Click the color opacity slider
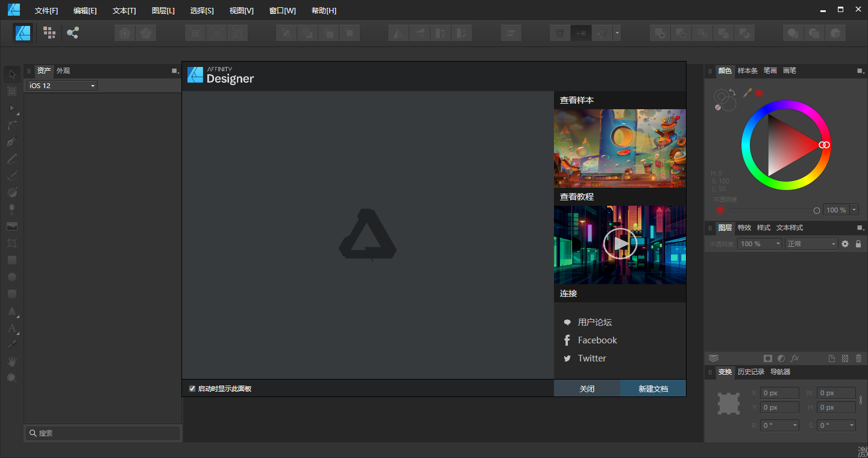The height and width of the screenshot is (458, 868). tap(773, 210)
